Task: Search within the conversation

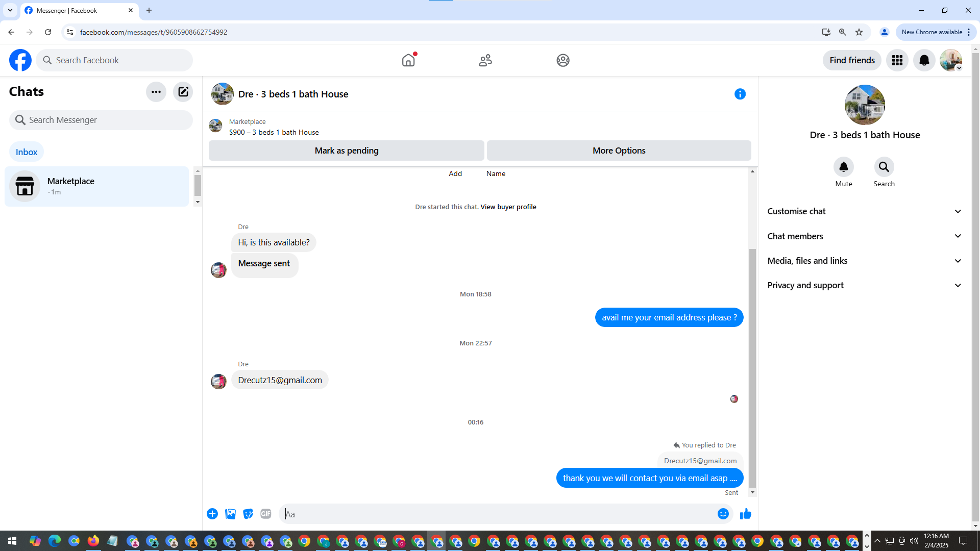Action: 884,167
